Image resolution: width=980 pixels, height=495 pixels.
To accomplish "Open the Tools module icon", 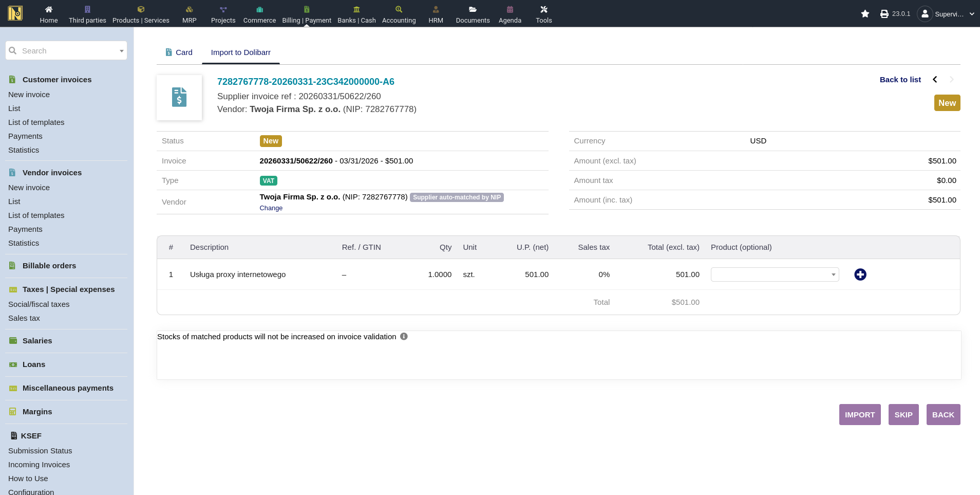I will point(543,10).
